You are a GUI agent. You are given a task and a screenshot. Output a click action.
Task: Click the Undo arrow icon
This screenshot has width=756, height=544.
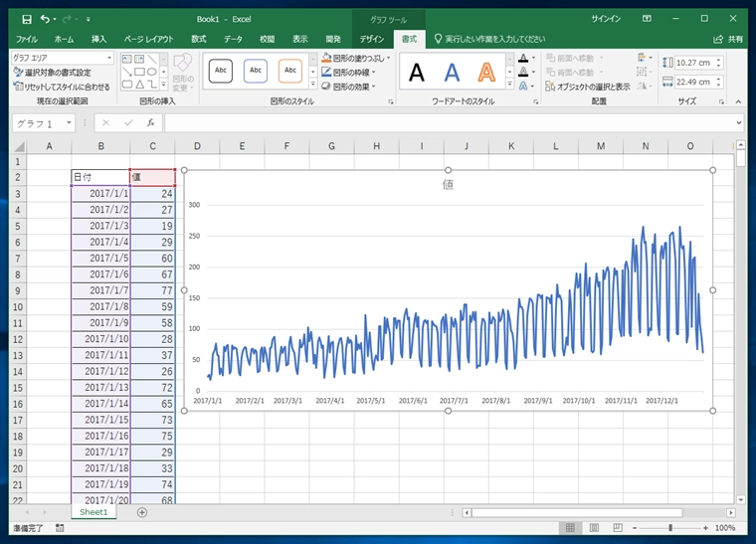(45, 19)
